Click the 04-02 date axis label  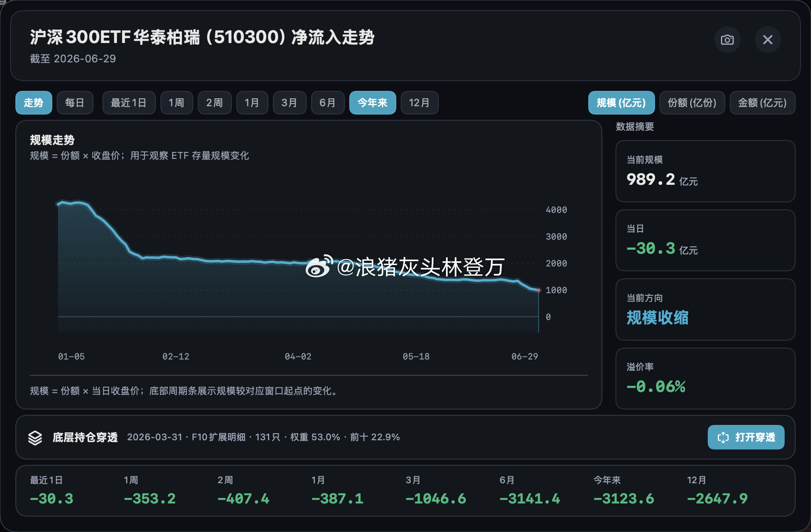tap(298, 356)
